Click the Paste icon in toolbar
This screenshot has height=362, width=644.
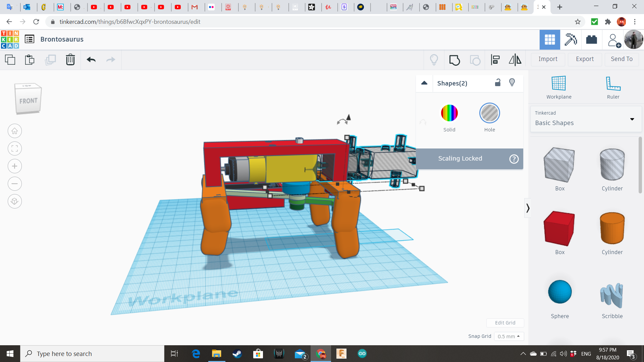click(x=30, y=60)
